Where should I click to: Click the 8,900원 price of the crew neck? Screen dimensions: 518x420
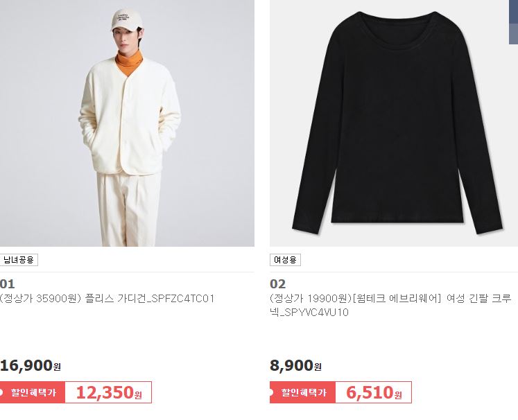pos(295,365)
